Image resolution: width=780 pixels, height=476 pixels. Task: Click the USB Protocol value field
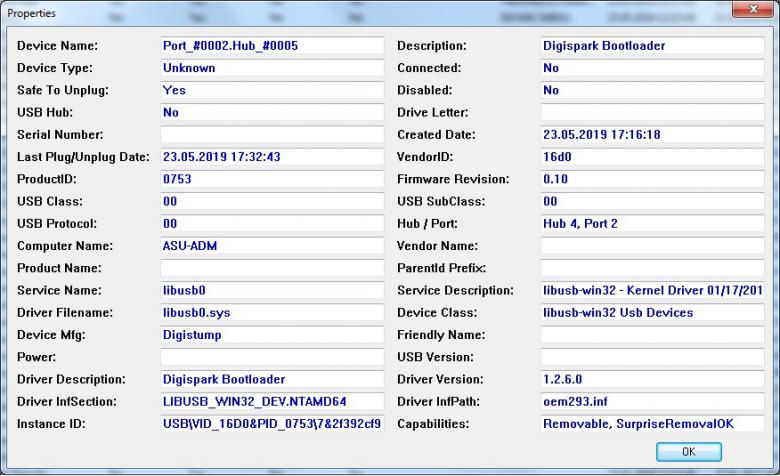click(x=272, y=224)
